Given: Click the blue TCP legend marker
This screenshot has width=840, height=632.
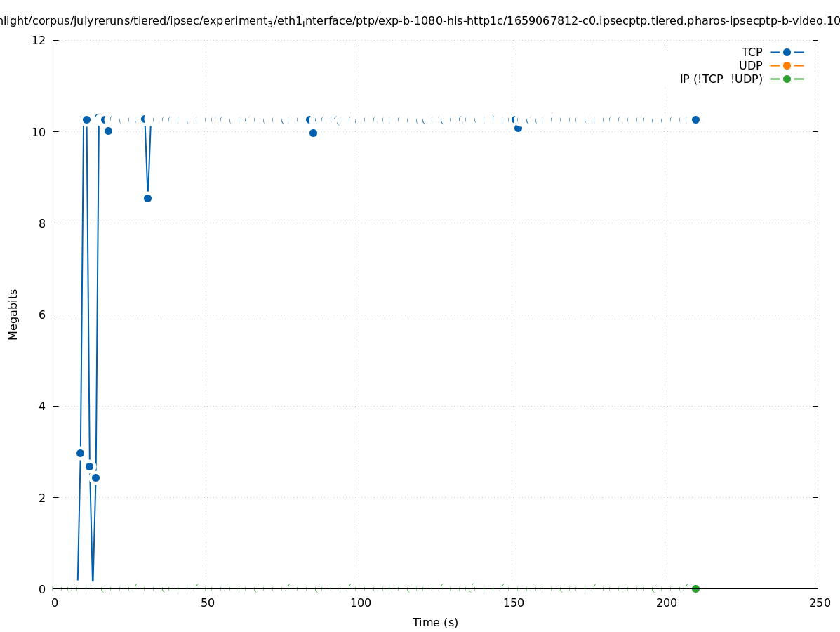Looking at the screenshot, I should coord(787,52).
